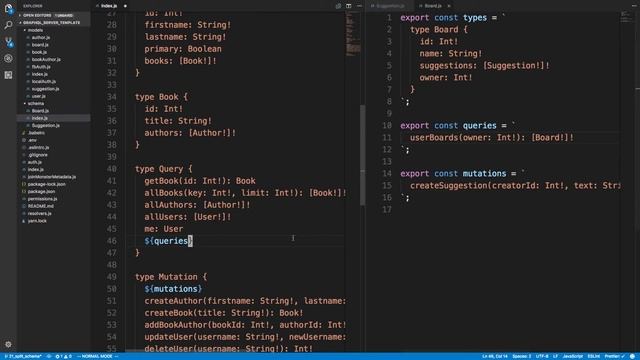Click ESLint status in status bar
The height and width of the screenshot is (360, 640).
tap(593, 356)
